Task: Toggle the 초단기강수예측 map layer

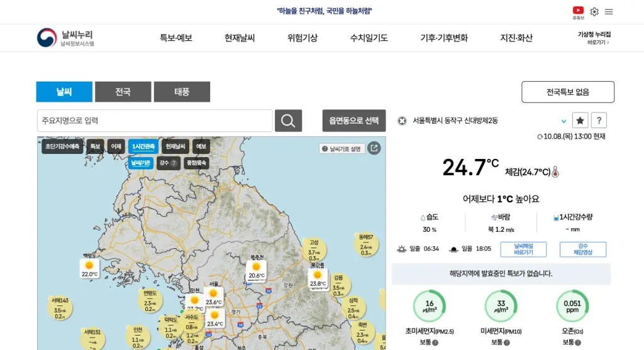Action: click(62, 146)
